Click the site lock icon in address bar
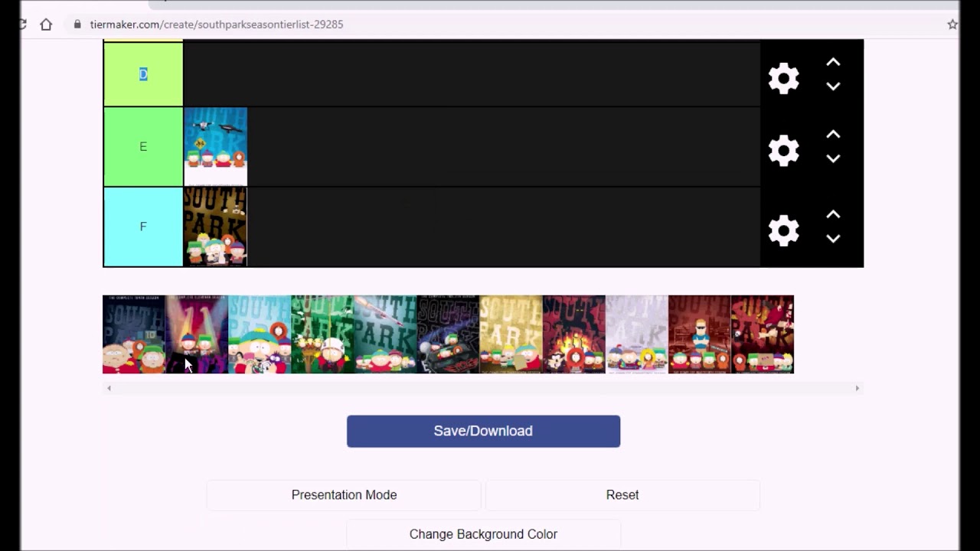980x551 pixels. point(77,24)
